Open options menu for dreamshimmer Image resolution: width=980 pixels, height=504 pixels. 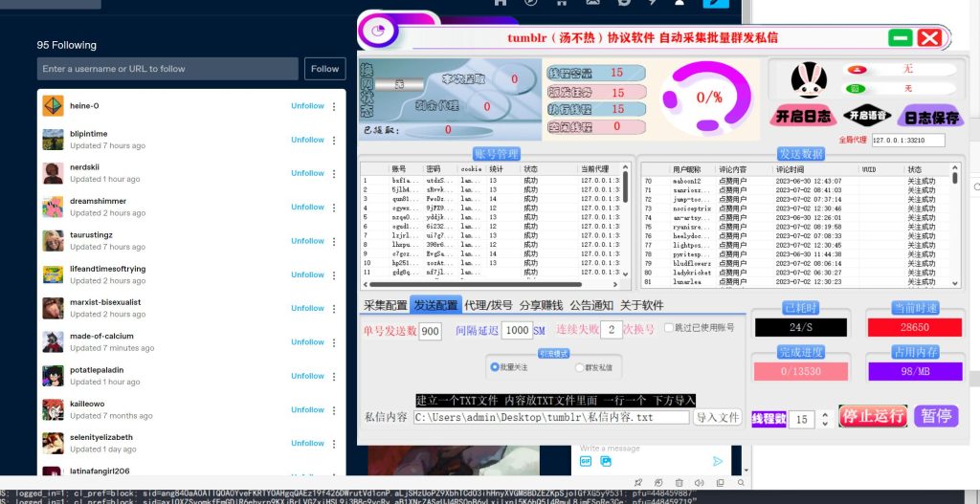point(334,208)
